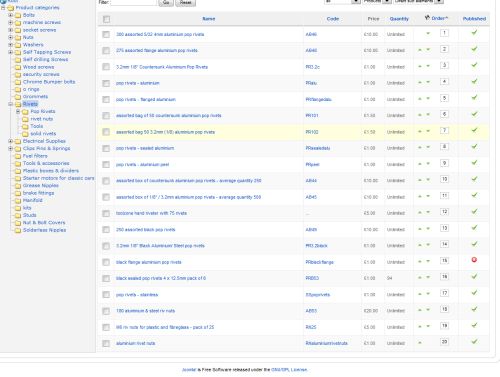The width and height of the screenshot is (500, 377).
Task: Tick checkbox for toolzone hand riveter row
Action: (106, 213)
